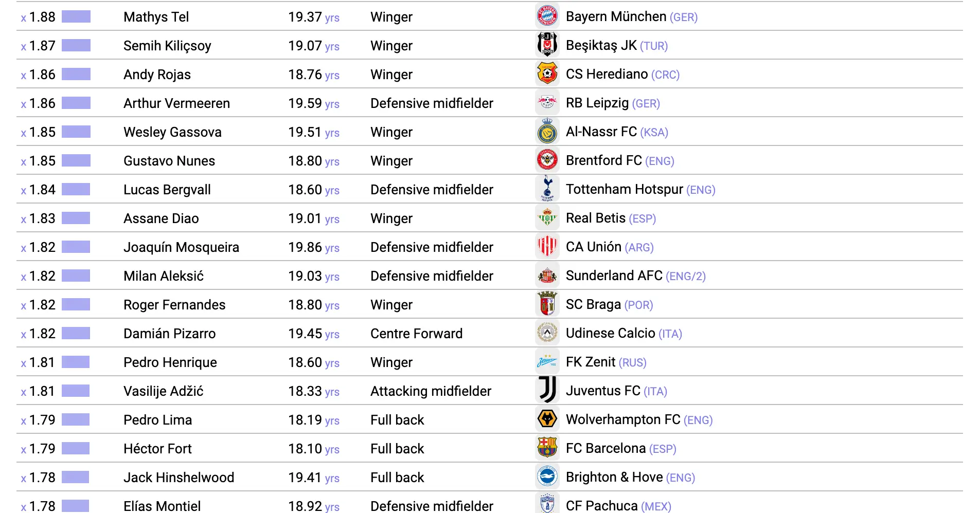Click the Bayern München club crest
This screenshot has width=980, height=513.
click(547, 16)
